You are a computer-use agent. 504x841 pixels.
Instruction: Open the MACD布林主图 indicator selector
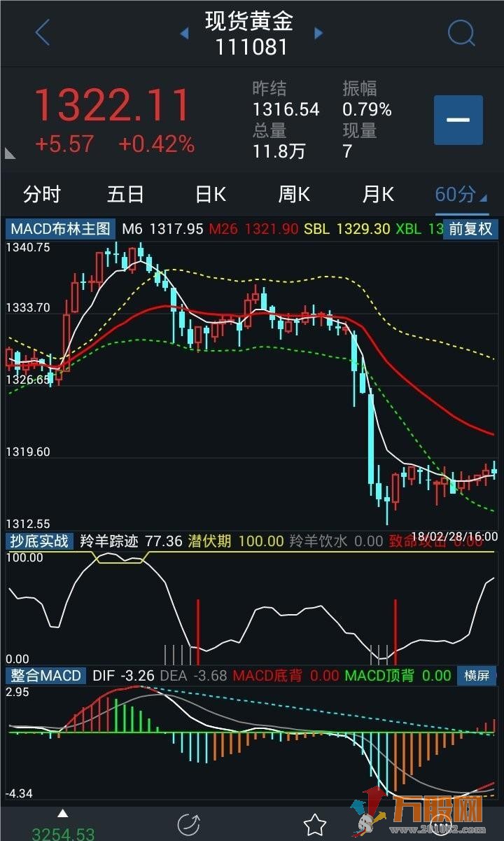coord(61,228)
